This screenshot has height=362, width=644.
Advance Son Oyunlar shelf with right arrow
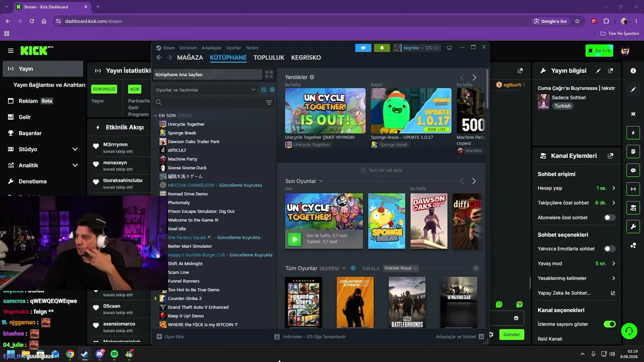(474, 181)
